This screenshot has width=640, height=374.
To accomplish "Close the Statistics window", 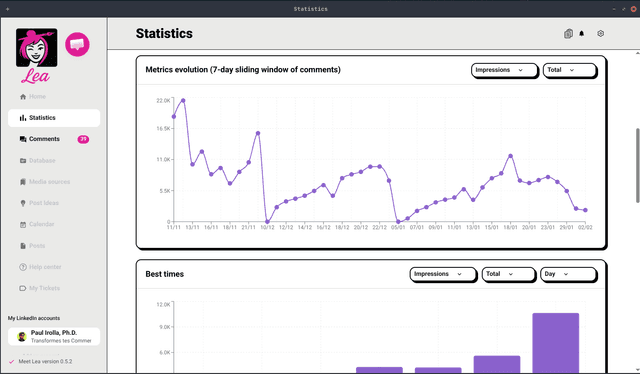I will pos(633,9).
